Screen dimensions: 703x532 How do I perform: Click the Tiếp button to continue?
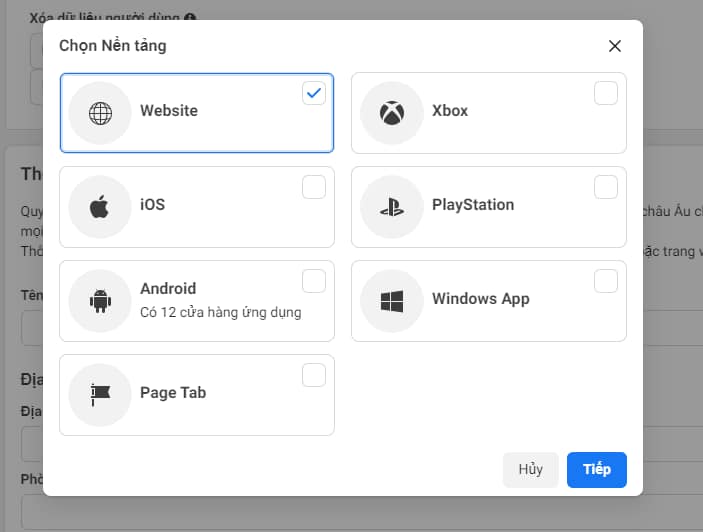click(x=597, y=470)
